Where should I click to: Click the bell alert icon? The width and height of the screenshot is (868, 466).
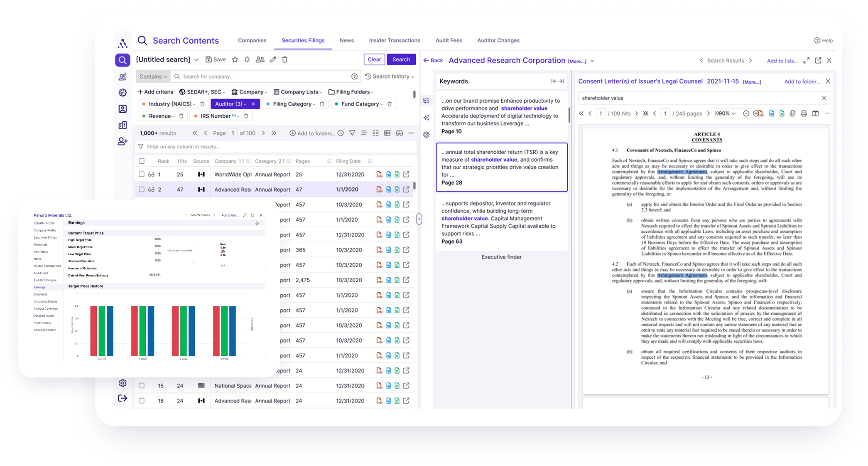click(x=247, y=59)
